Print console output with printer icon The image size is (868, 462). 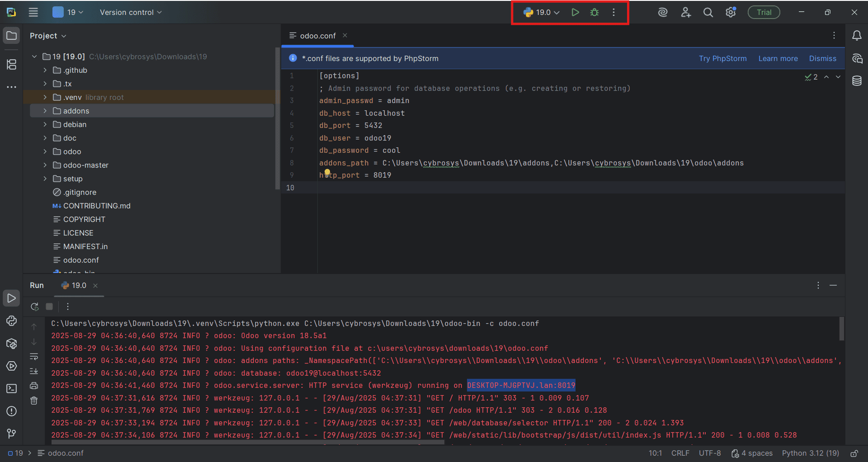click(x=34, y=386)
